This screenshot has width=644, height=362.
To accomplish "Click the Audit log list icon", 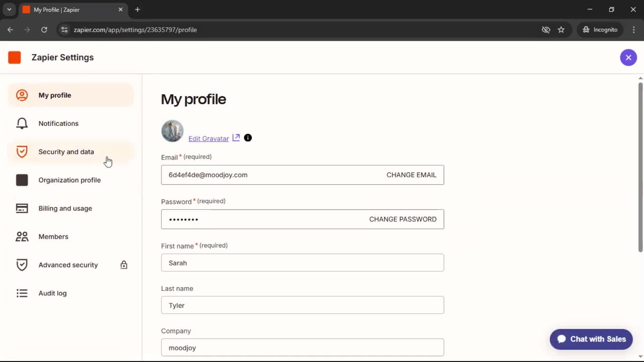I will tap(22, 293).
